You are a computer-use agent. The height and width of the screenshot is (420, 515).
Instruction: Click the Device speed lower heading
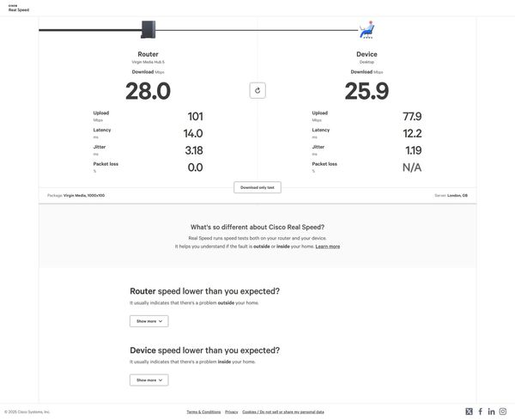click(204, 350)
